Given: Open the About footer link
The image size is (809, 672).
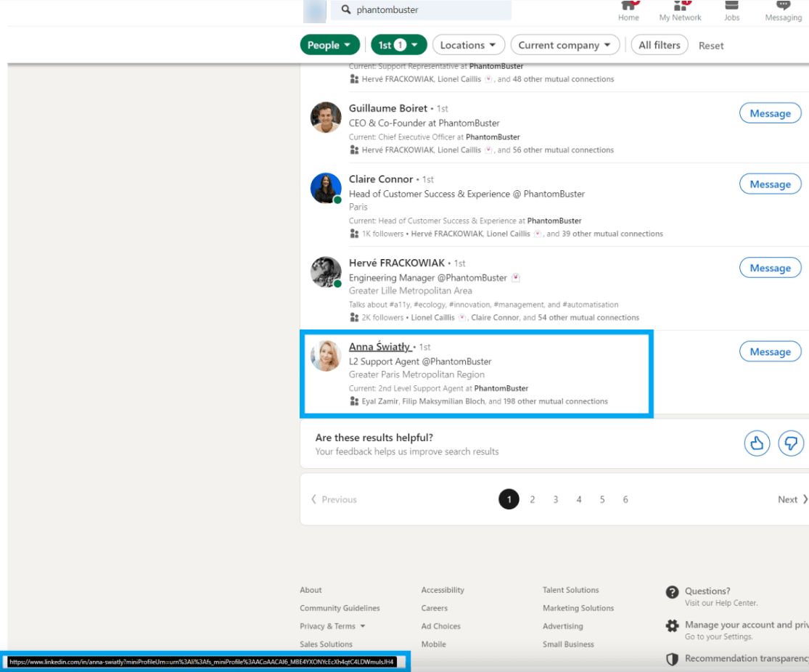Looking at the screenshot, I should (x=311, y=590).
